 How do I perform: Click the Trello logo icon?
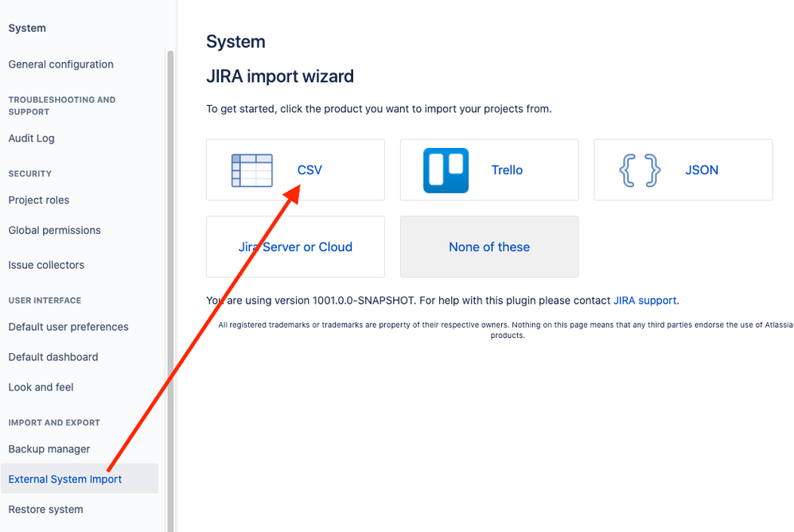pos(446,171)
